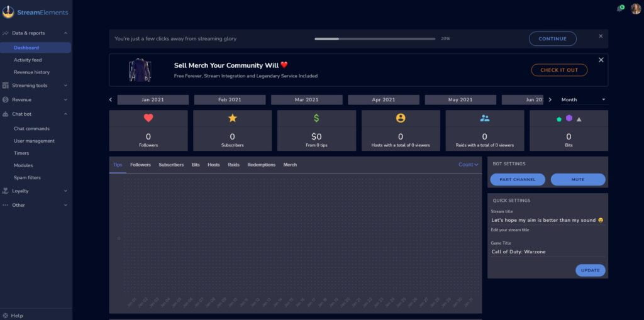
Task: Click the PART CHANNEL button
Action: point(518,180)
